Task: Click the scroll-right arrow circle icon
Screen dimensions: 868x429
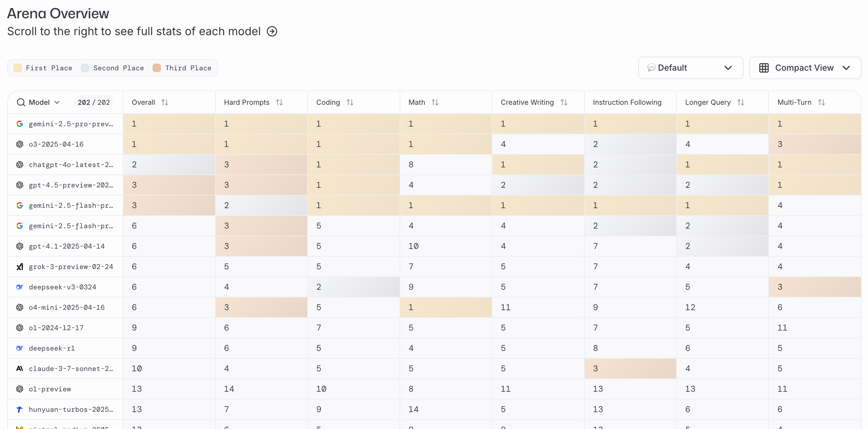Action: [272, 31]
